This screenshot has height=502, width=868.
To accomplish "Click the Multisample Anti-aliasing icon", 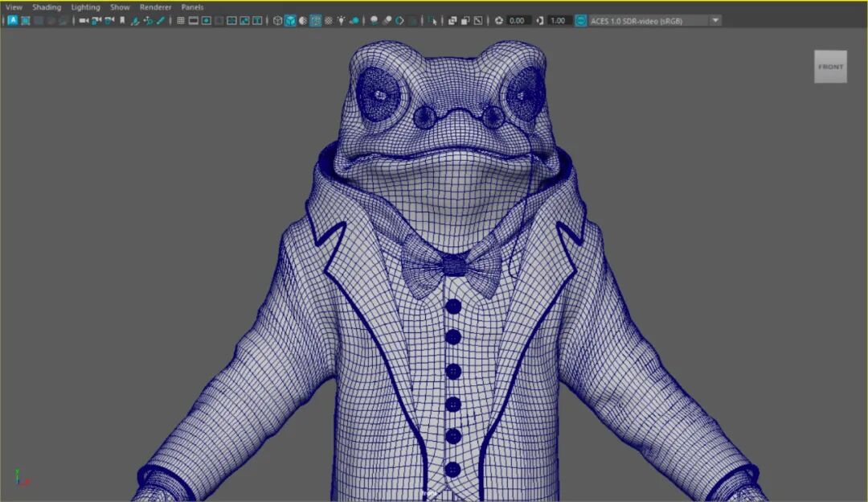I will pos(399,20).
